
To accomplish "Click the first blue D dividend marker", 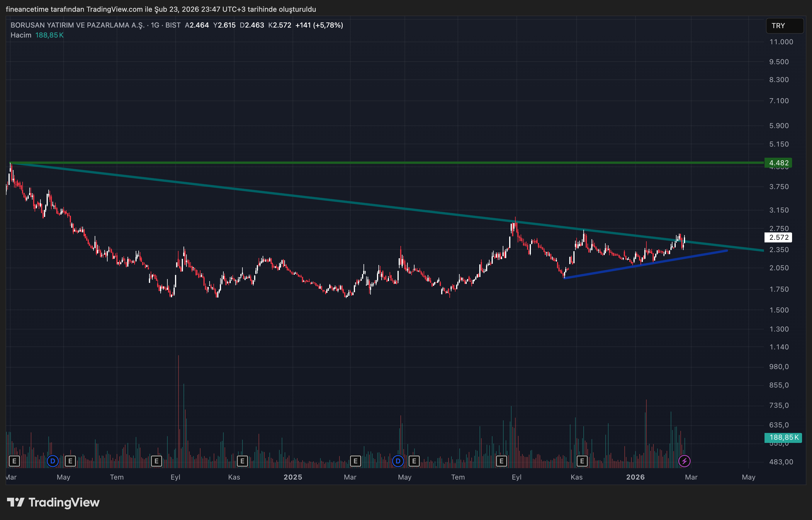I will point(52,461).
